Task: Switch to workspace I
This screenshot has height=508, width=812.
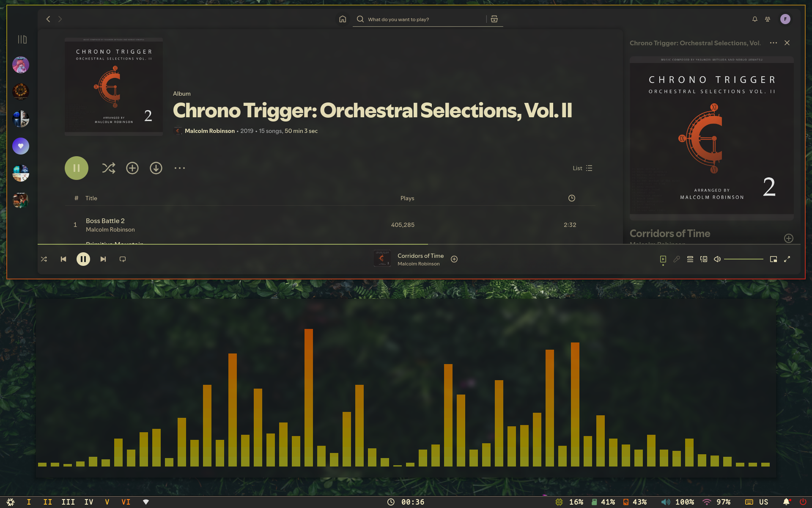Action: click(29, 502)
